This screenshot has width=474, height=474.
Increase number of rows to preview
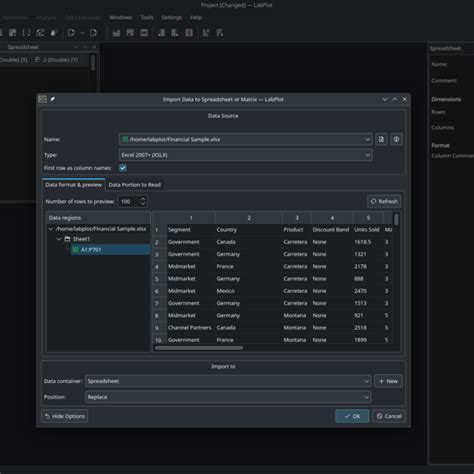click(x=143, y=199)
